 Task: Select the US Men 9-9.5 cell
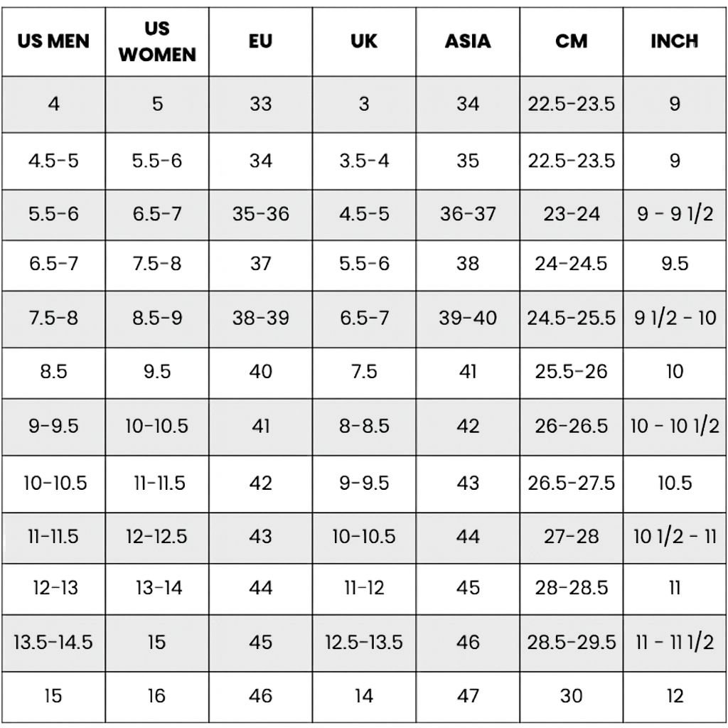pyautogui.click(x=53, y=426)
